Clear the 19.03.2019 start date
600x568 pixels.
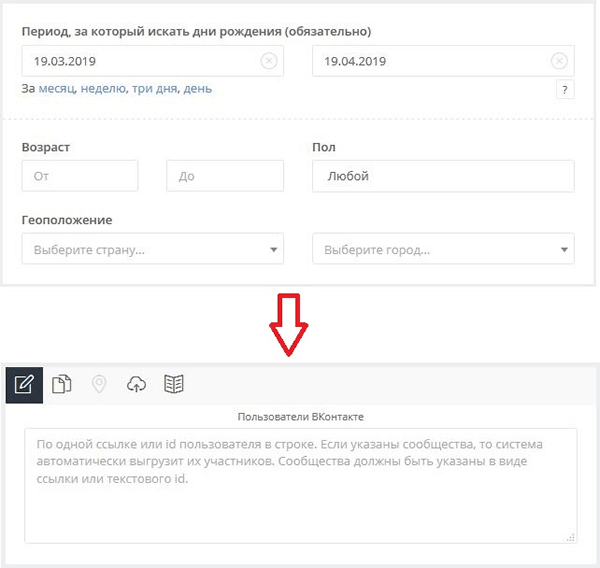point(269,61)
